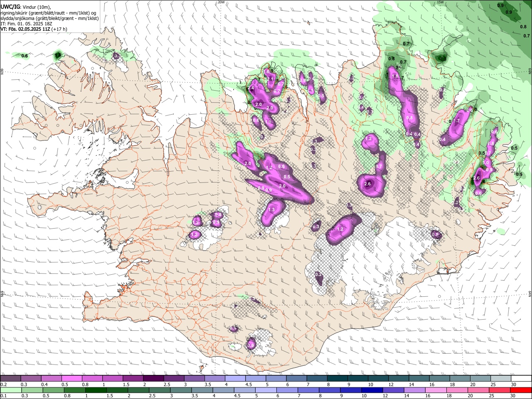
Task: Click the dark green 1.8 rain maximum offshore northwest
Action: pyautogui.click(x=58, y=55)
